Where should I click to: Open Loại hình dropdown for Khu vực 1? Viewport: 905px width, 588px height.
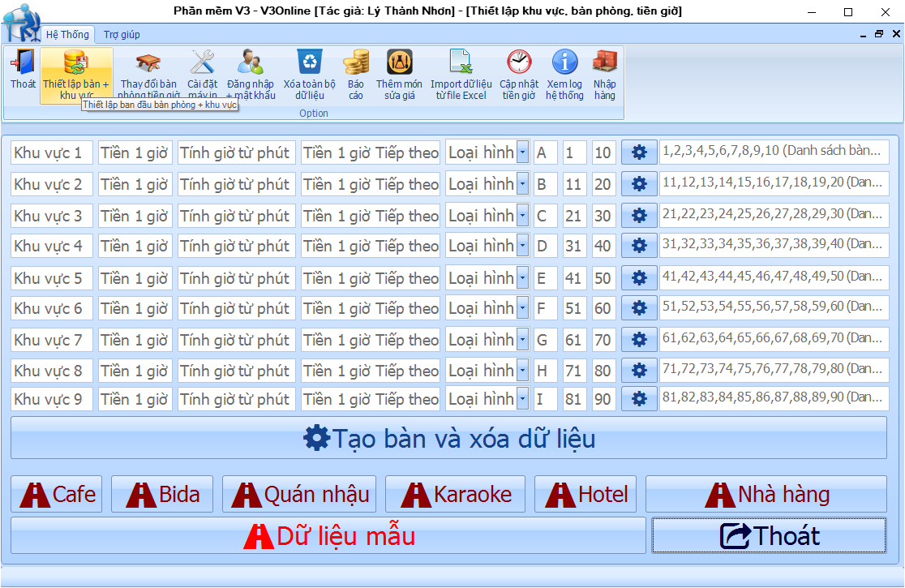[x=521, y=151]
